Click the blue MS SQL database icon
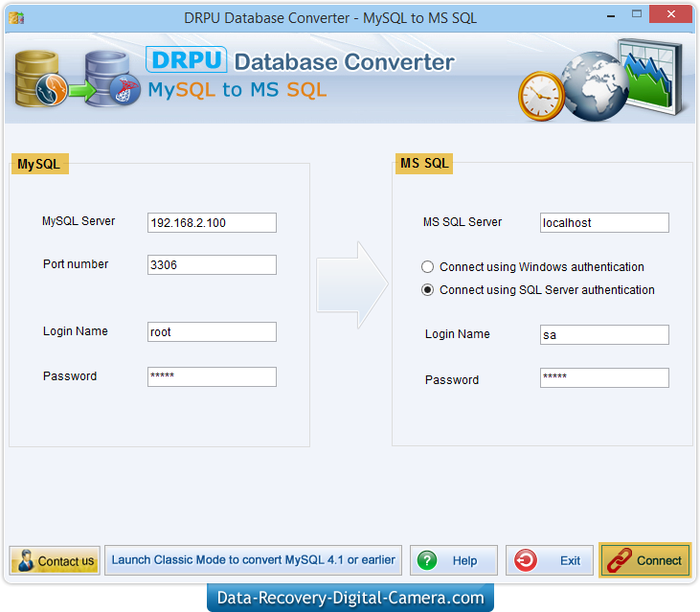The height and width of the screenshot is (612, 700). click(112, 79)
